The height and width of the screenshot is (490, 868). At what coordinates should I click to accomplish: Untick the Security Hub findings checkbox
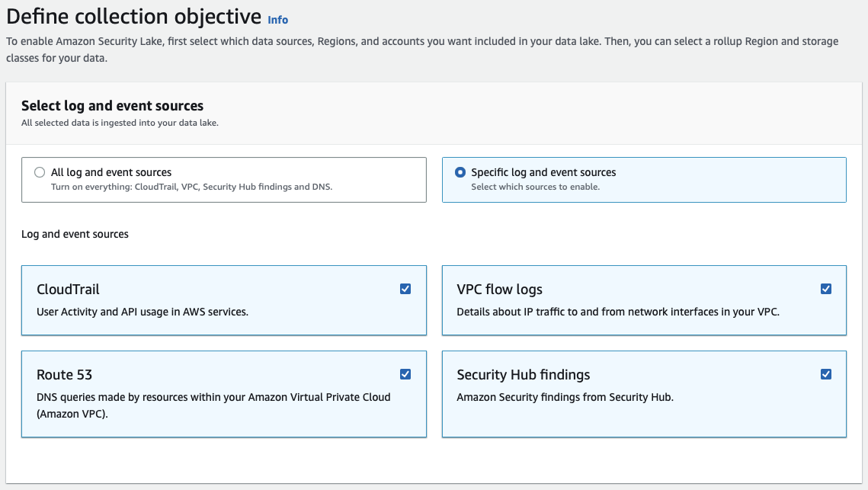825,374
